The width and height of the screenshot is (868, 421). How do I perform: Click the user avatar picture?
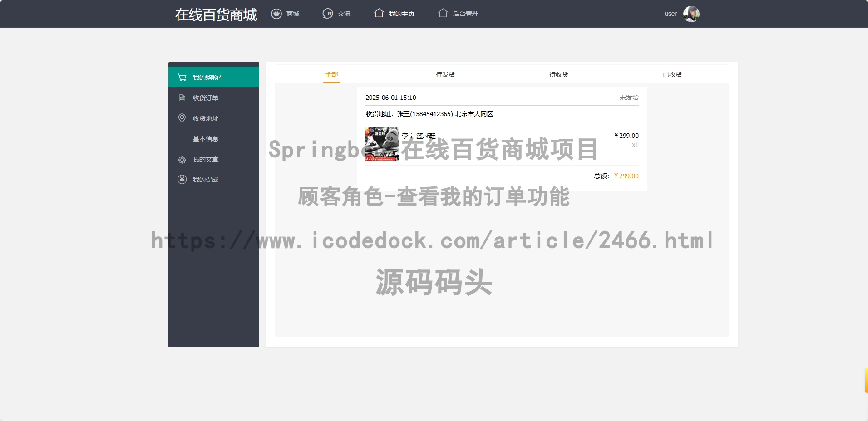[691, 14]
